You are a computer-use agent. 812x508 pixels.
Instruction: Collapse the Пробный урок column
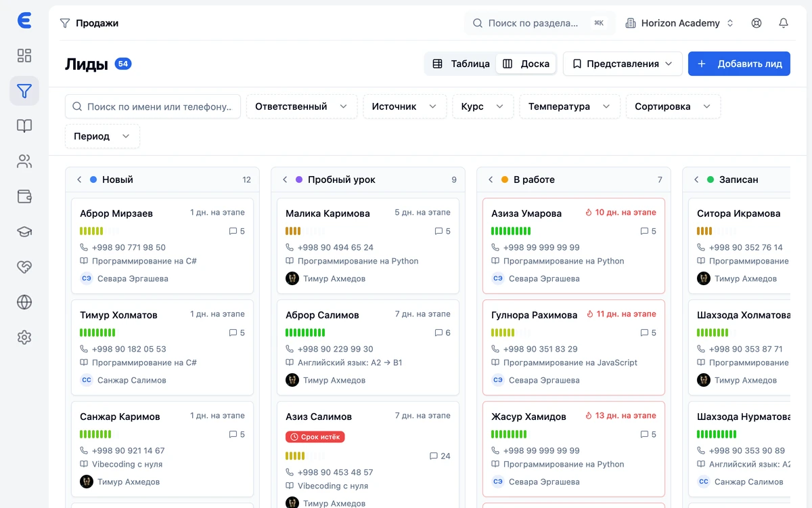point(285,179)
